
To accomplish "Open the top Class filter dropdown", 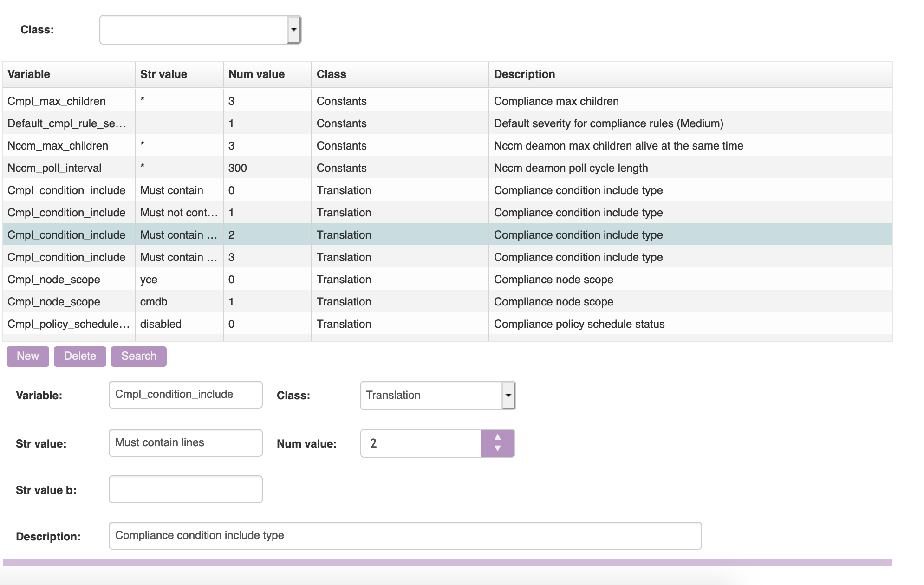I will pyautogui.click(x=293, y=30).
